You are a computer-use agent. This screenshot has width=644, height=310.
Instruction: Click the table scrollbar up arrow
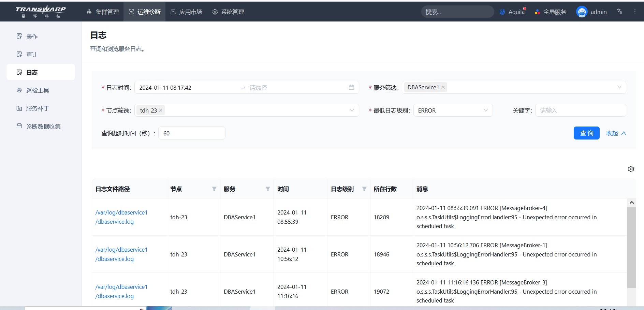point(631,203)
